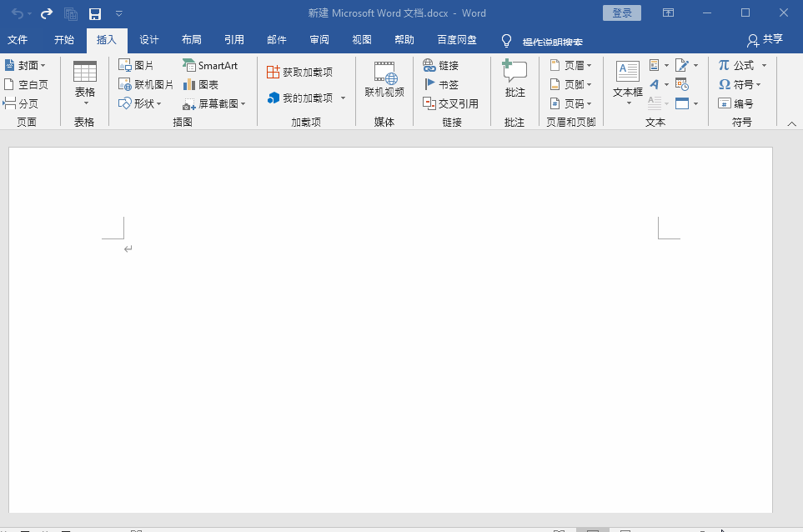Click the 插图 group label
Screen dimensions: 803x532
click(x=183, y=123)
